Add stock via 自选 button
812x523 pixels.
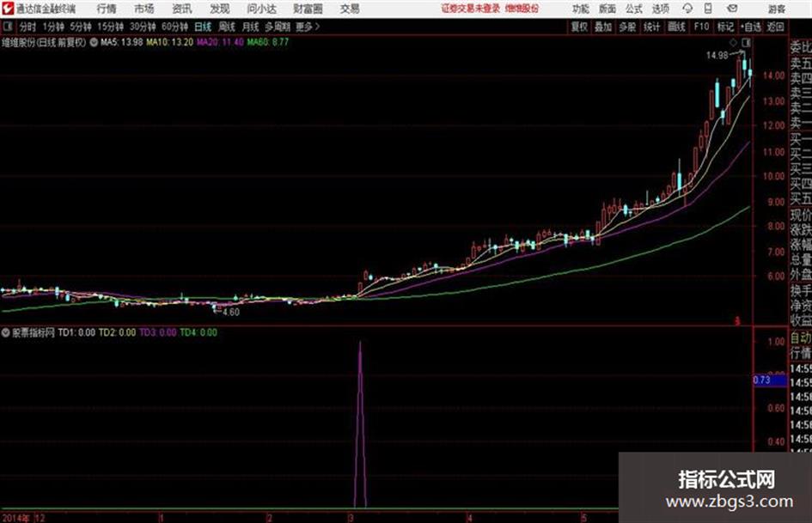(751, 27)
